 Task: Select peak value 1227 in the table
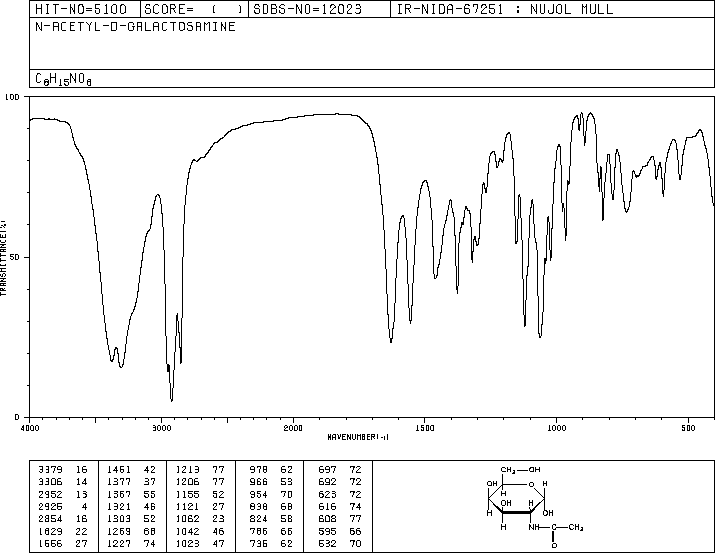click(x=119, y=543)
